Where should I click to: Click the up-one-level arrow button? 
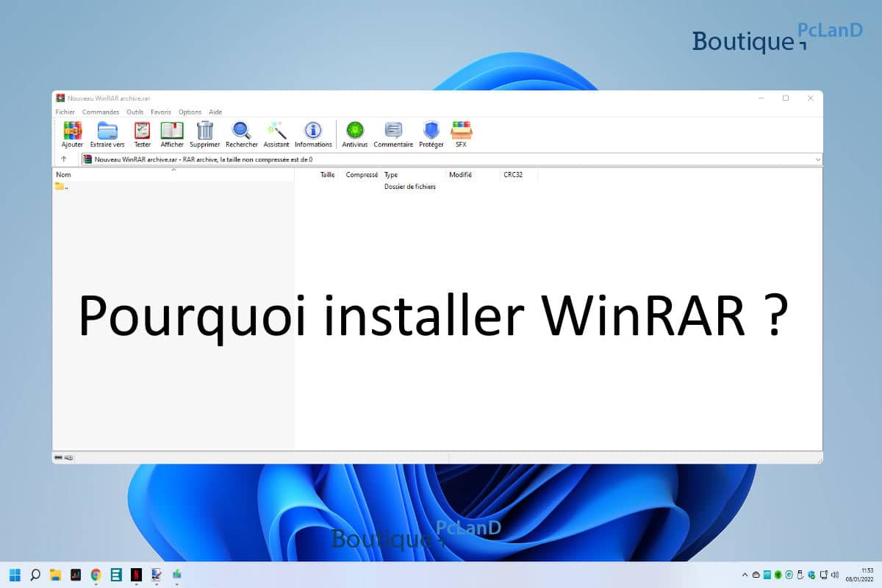pyautogui.click(x=62, y=159)
